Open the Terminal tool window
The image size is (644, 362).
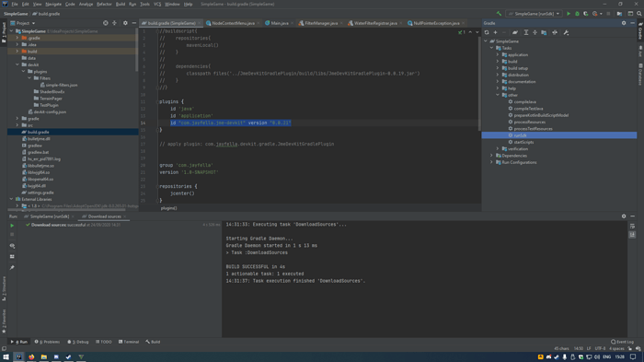(x=129, y=342)
